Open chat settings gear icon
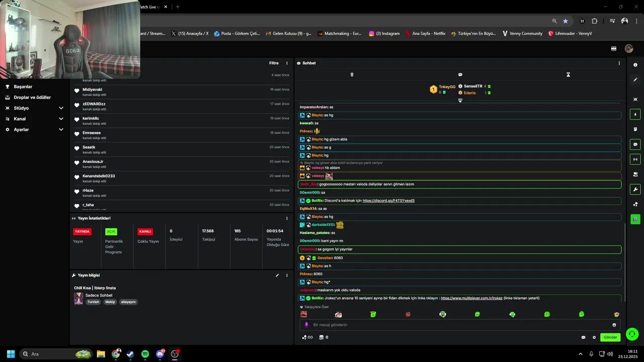 [594, 337]
